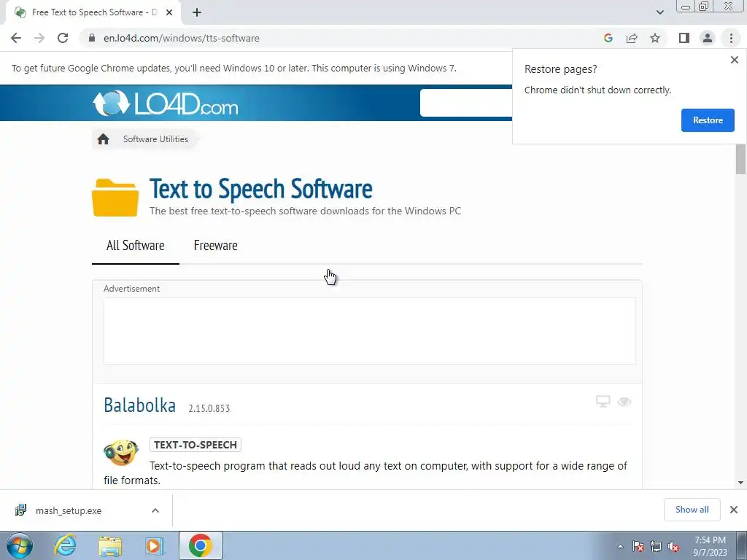Click the TEXT-TO-SPEECH tag label
The width and height of the screenshot is (747, 560).
coord(196,445)
